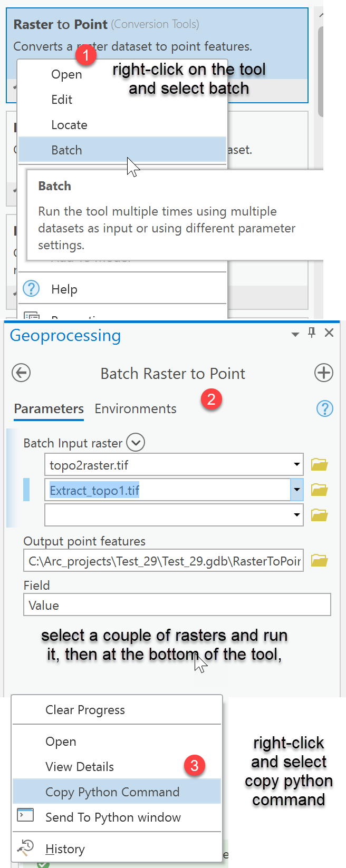Browse for the Output point features location
Image resolution: width=346 pixels, height=868 pixels.
coord(319,561)
